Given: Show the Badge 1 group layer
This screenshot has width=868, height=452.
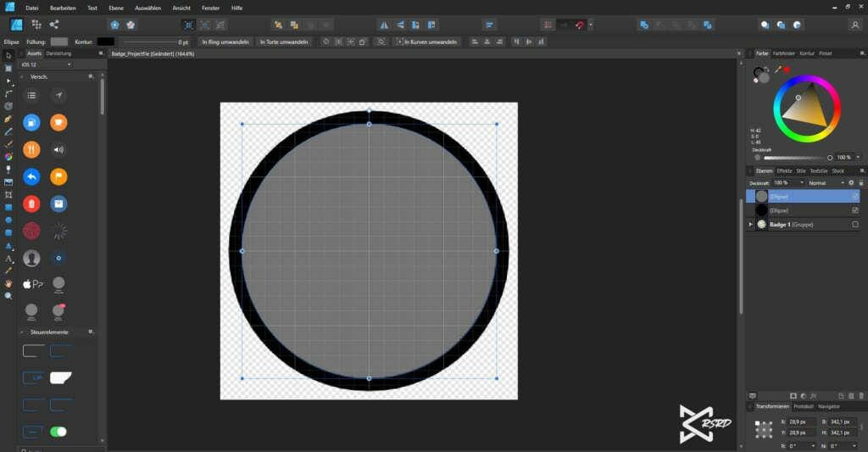Looking at the screenshot, I should point(854,225).
